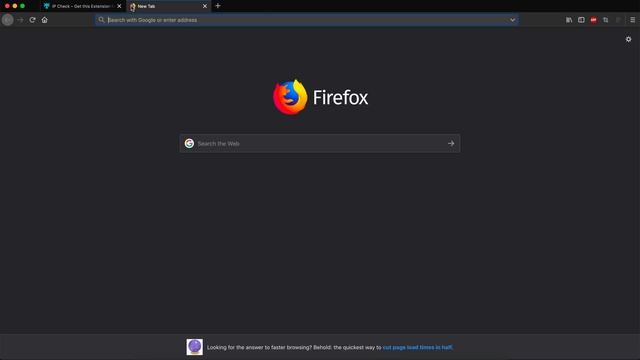Expand the address bar history dropdown
The height and width of the screenshot is (360, 640).
(x=512, y=20)
